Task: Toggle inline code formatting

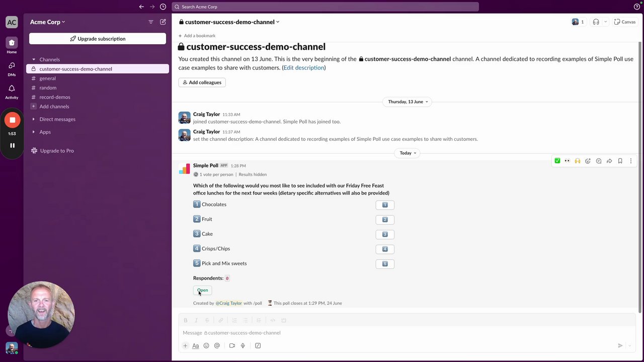Action: tap(273, 320)
